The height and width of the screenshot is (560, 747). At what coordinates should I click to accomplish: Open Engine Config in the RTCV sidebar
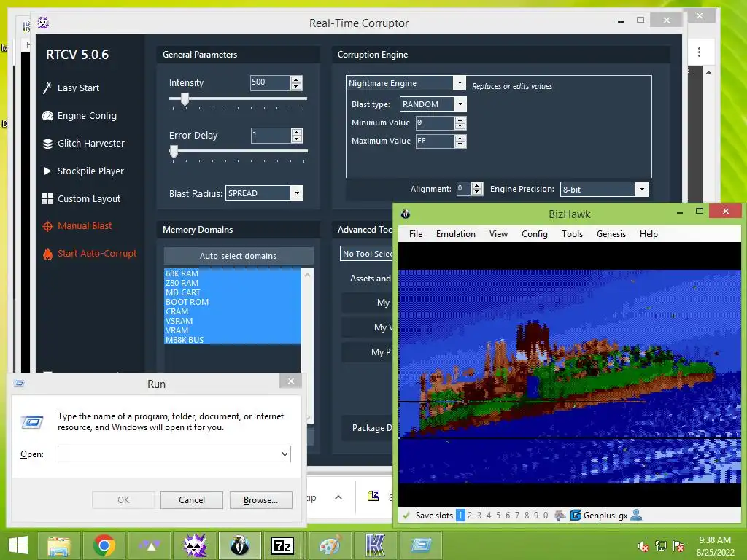tap(80, 116)
